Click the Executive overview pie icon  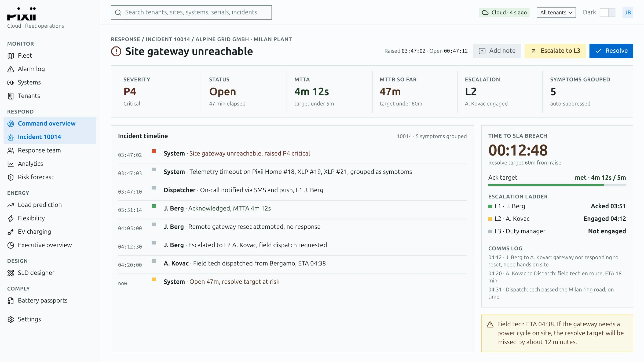click(x=11, y=245)
